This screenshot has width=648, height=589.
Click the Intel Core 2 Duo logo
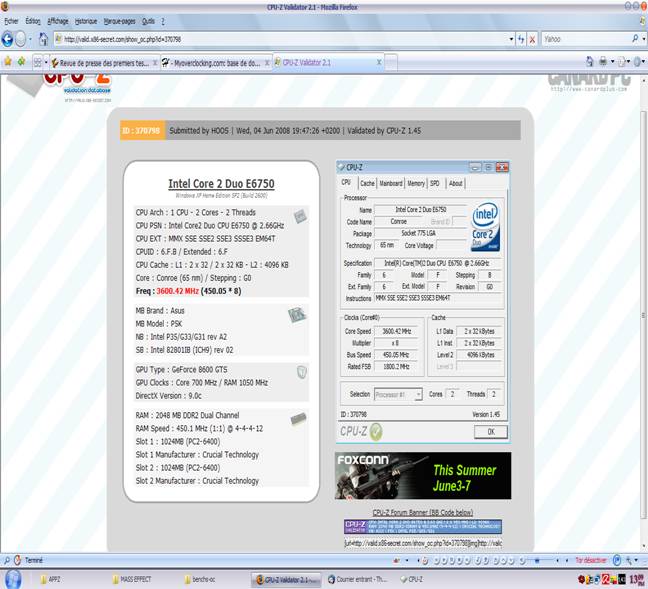click(486, 227)
